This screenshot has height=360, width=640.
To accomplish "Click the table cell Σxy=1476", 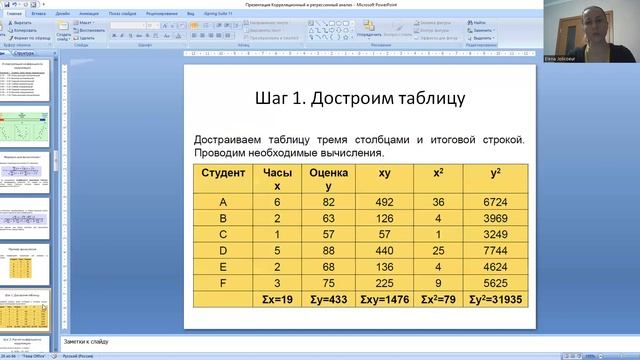I will [384, 300].
